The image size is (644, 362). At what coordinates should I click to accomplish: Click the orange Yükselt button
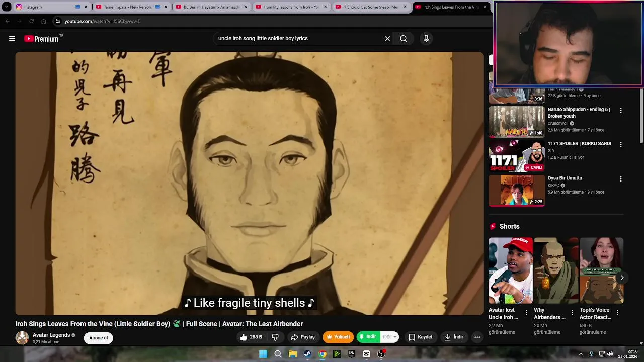coord(338,337)
